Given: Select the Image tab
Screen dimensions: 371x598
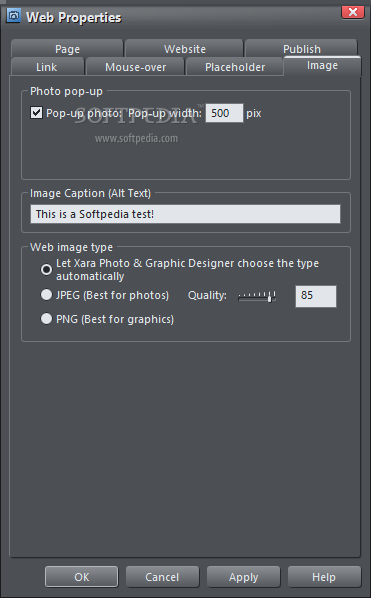Looking at the screenshot, I should [322, 66].
